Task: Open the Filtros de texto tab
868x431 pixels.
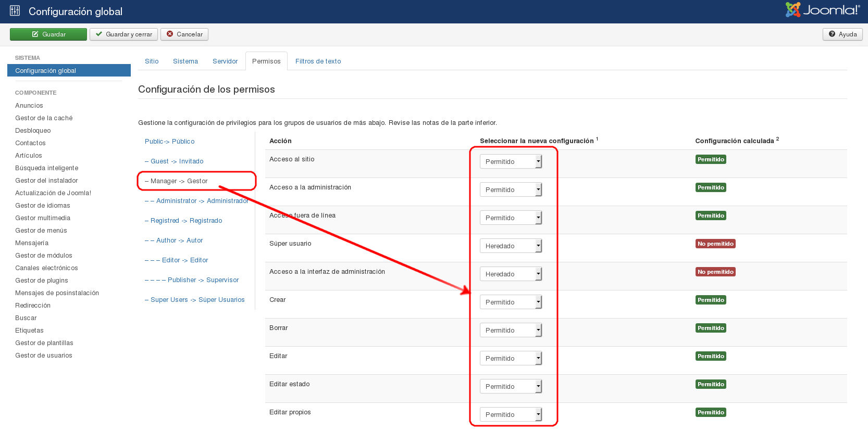Action: point(318,61)
